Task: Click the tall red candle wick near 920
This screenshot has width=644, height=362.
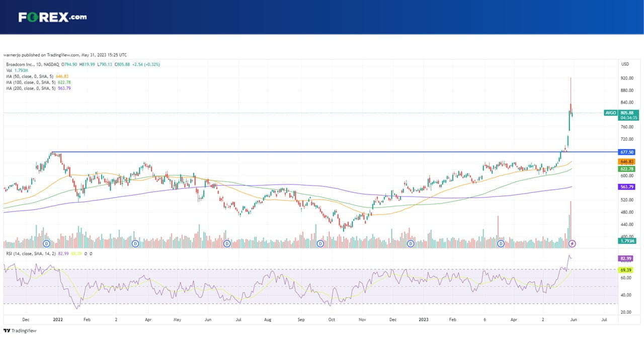Action: click(x=571, y=90)
